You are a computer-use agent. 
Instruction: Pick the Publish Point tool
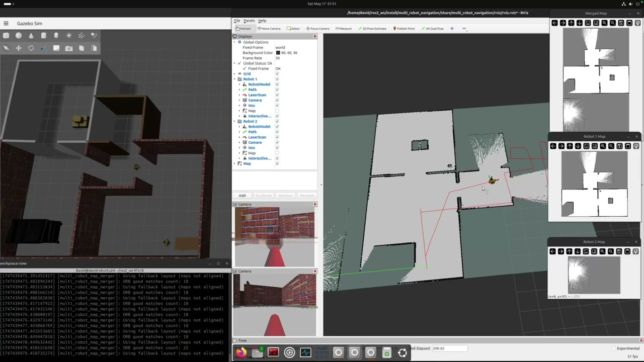[404, 29]
